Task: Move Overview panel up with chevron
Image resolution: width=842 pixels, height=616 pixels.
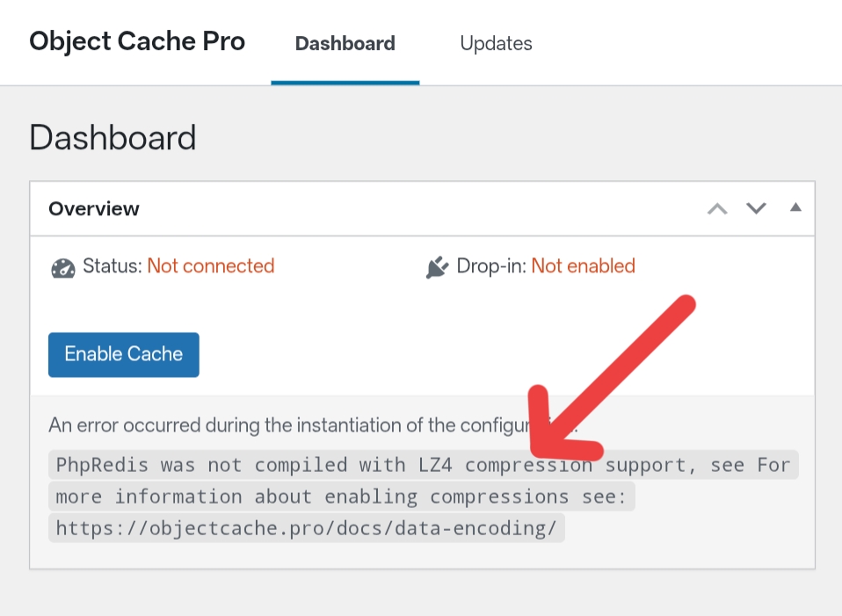Action: [718, 208]
